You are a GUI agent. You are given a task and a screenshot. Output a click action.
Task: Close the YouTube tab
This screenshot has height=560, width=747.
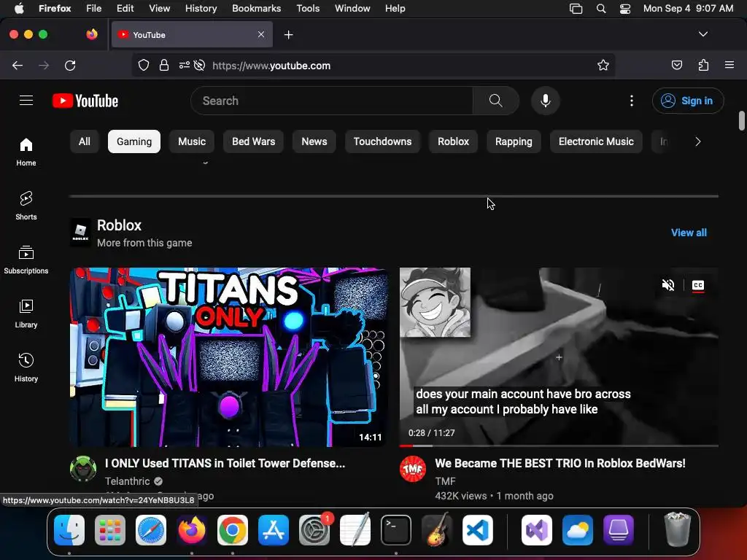coord(261,34)
